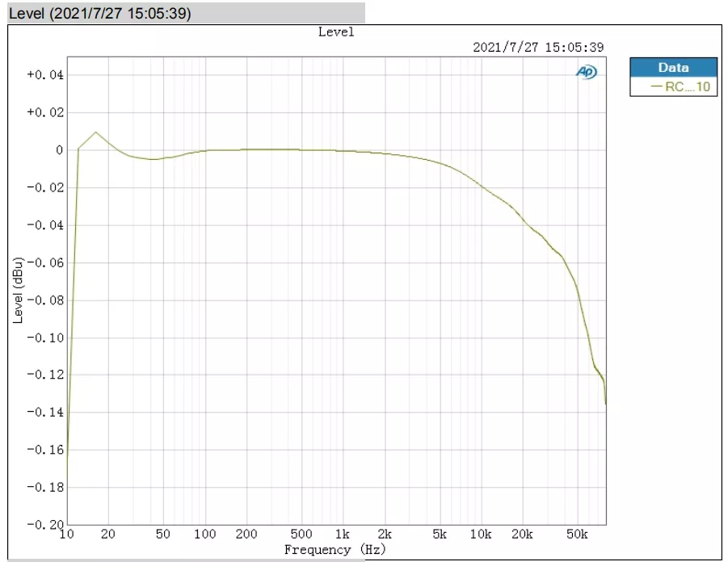Image resolution: width=728 pixels, height=562 pixels.
Task: Click the -0.10 tick on the Y axis
Action: tap(44, 338)
